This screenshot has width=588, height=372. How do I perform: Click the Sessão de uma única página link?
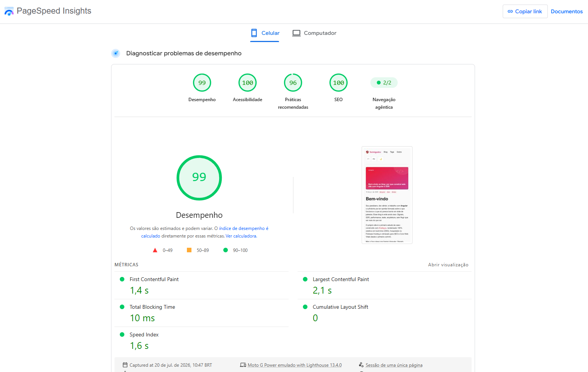(394, 365)
